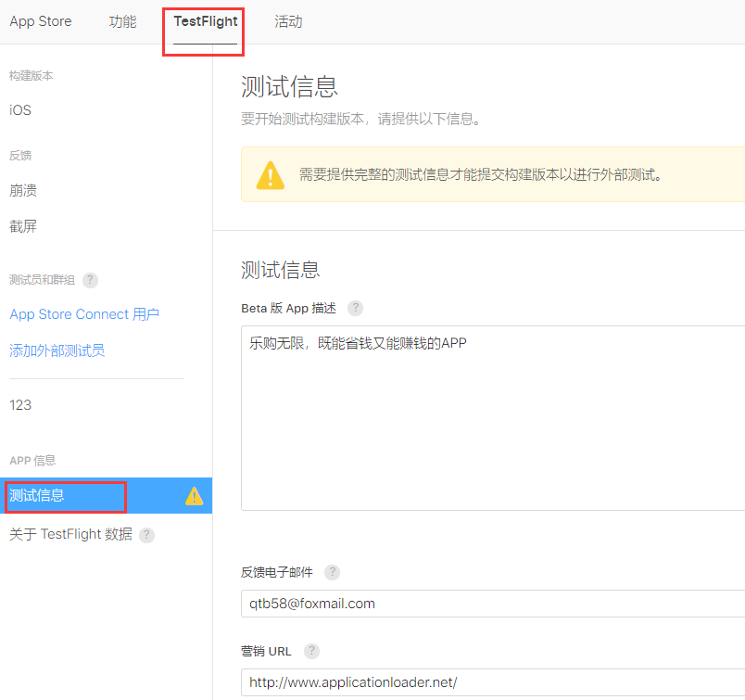Click help icon next to 测试员和群组
Image resolution: width=745 pixels, height=700 pixels.
point(90,280)
